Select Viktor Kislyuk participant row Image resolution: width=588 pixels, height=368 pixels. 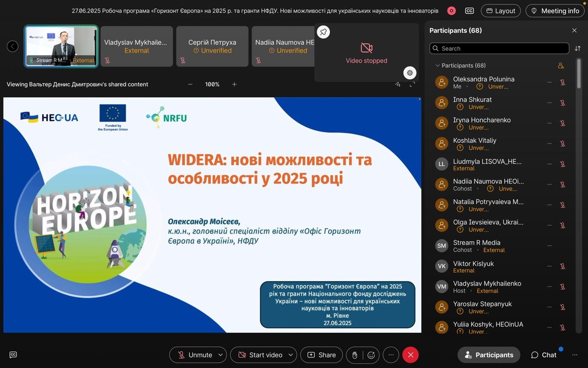[501, 266]
